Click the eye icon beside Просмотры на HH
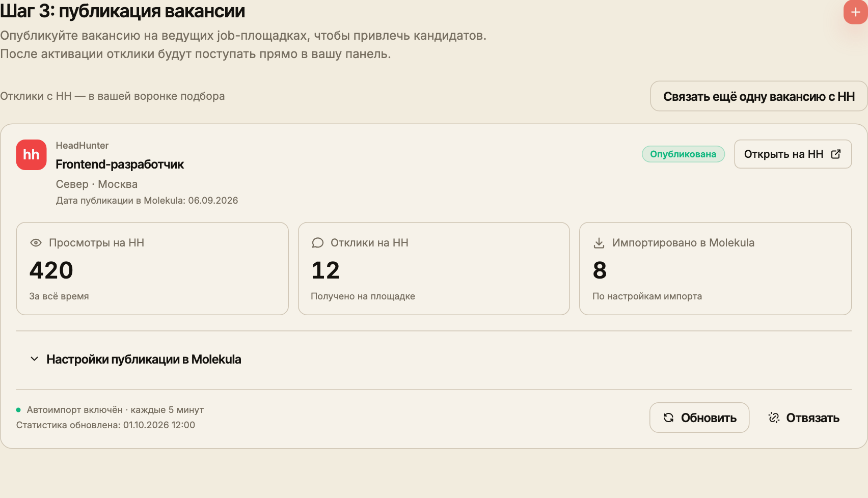This screenshot has width=868, height=498. (x=36, y=243)
